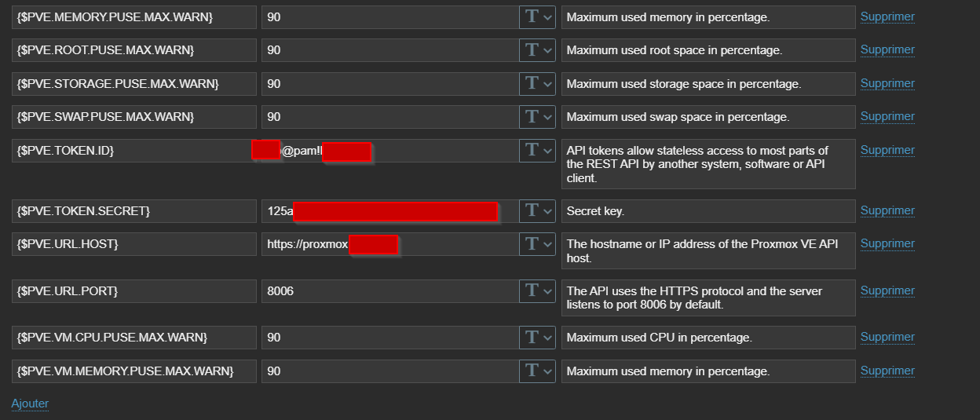Open value type dropdown for {$PVE.ROOT.PUSE.MAX.WARN}

(x=537, y=50)
